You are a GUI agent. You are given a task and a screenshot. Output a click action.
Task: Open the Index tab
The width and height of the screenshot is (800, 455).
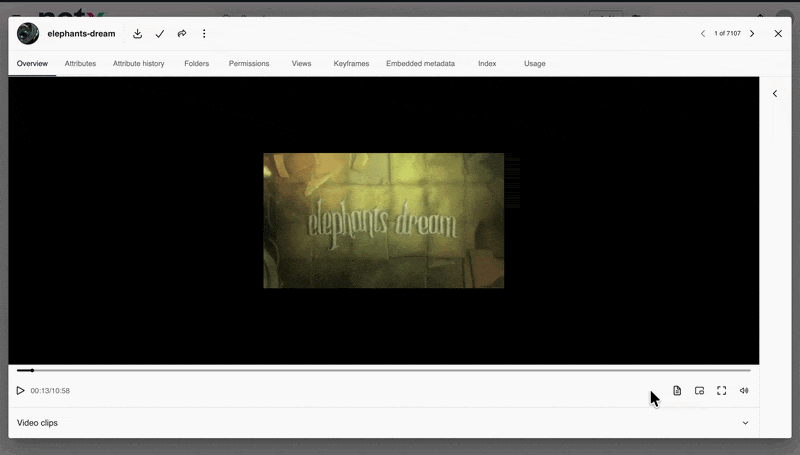point(487,64)
